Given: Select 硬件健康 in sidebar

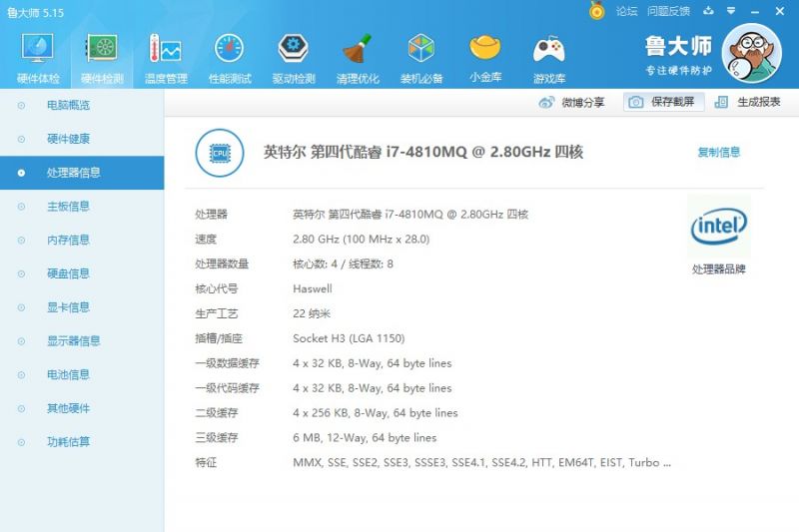Looking at the screenshot, I should [82, 139].
